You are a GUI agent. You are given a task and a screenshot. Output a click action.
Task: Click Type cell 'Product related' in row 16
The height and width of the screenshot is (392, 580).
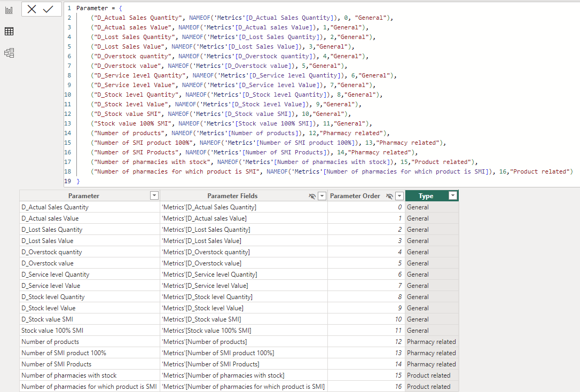click(432, 387)
